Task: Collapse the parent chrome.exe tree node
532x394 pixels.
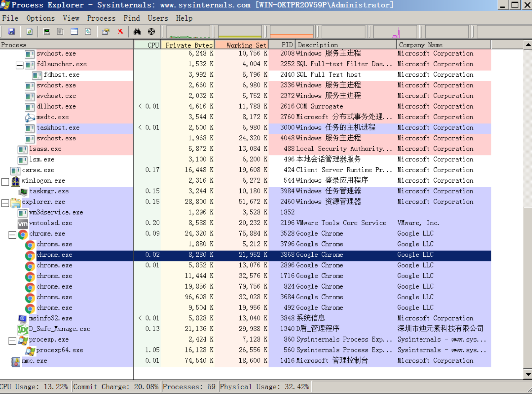Action: [12, 235]
